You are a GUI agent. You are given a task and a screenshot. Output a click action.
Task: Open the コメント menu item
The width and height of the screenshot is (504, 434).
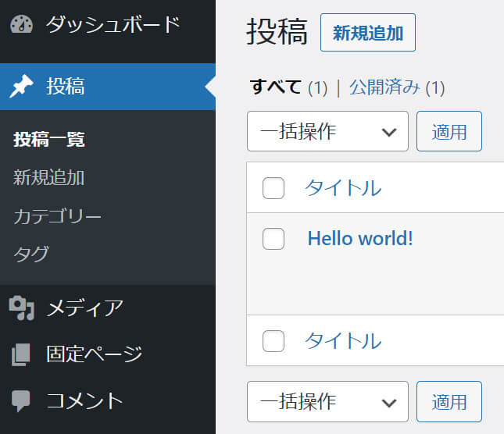pos(108,400)
